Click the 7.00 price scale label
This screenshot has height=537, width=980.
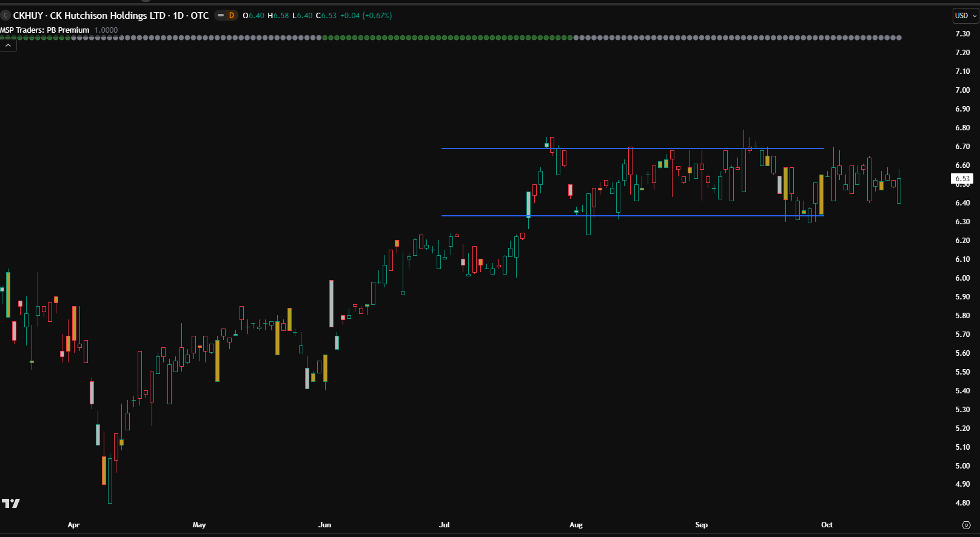962,90
